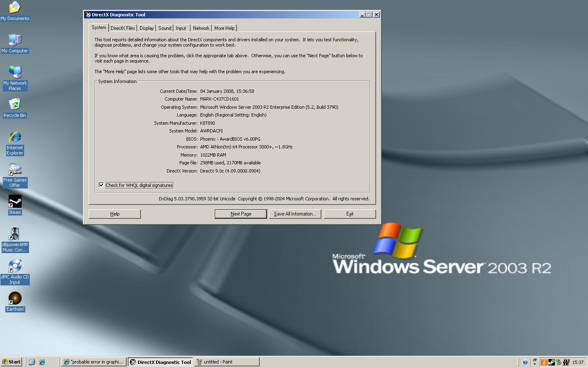Click the DirectX 9.0c version value
Image resolution: width=588 pixels, height=368 pixels.
(x=230, y=171)
